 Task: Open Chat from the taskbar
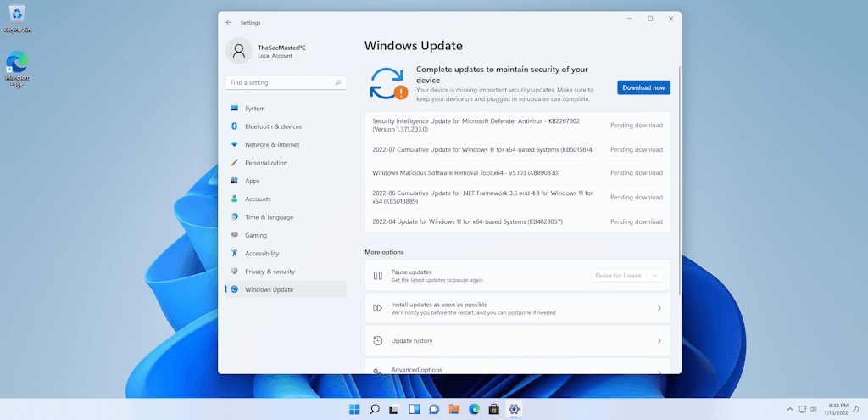(434, 410)
